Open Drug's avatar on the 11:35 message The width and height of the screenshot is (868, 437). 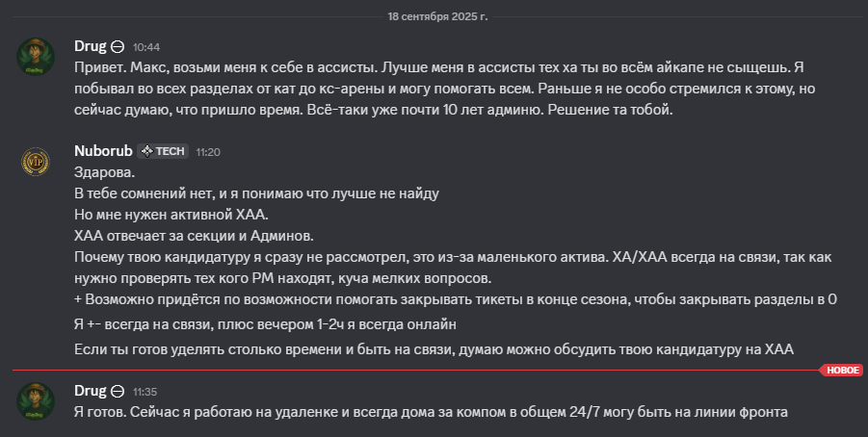[x=36, y=401]
